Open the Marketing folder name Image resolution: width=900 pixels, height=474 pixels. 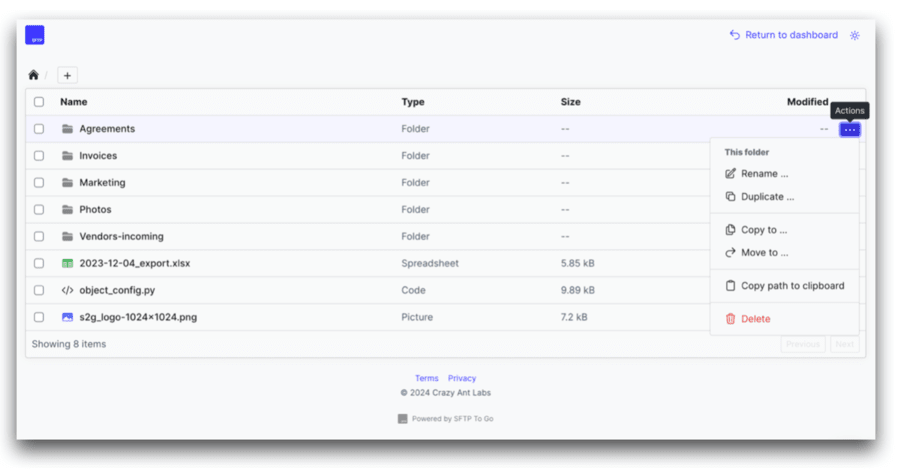click(102, 183)
